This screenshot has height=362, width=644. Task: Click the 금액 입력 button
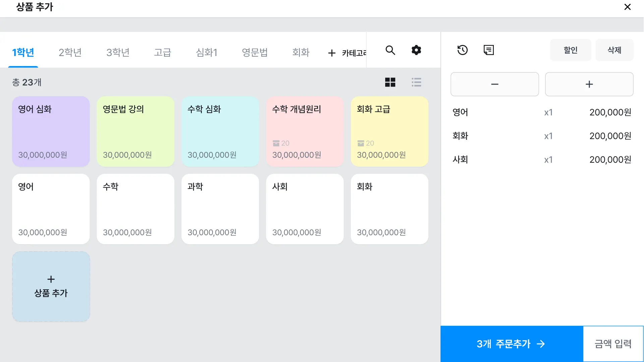pos(613,344)
